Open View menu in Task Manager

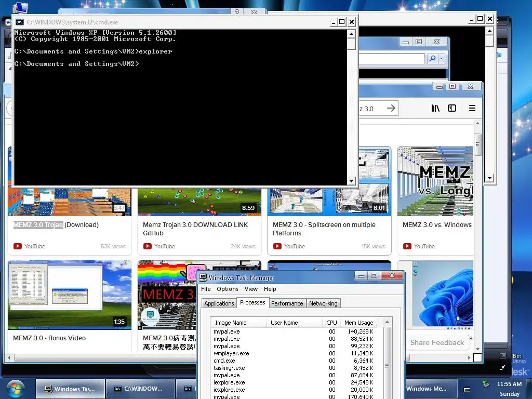click(251, 289)
